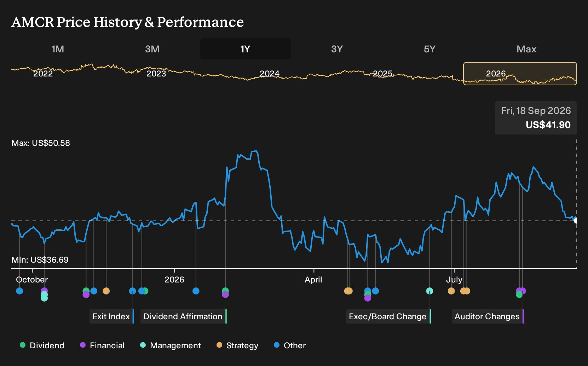
Task: Open the Dividend Affirmation event label
Action: 183,316
